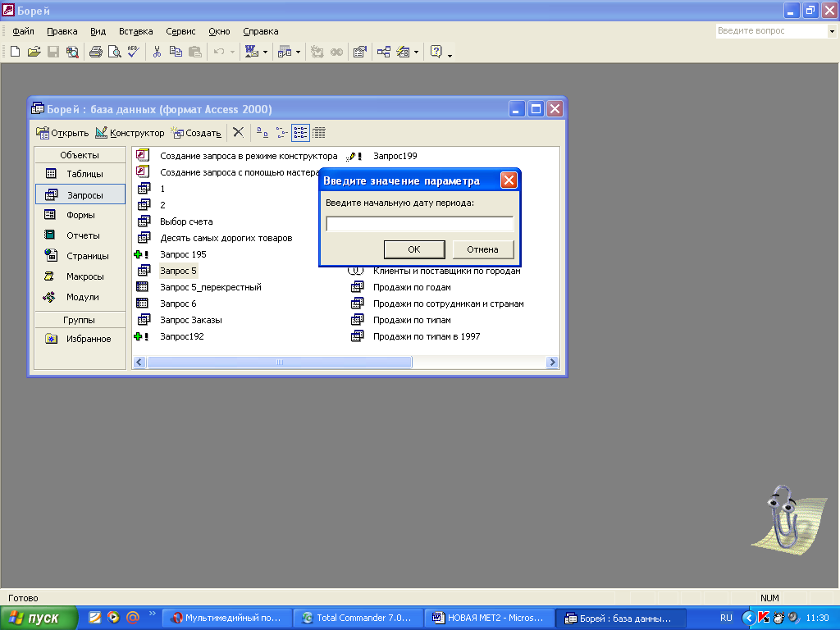This screenshot has height=630, width=840.
Task: Click the Analyze table toolbar icon
Action: (285, 52)
